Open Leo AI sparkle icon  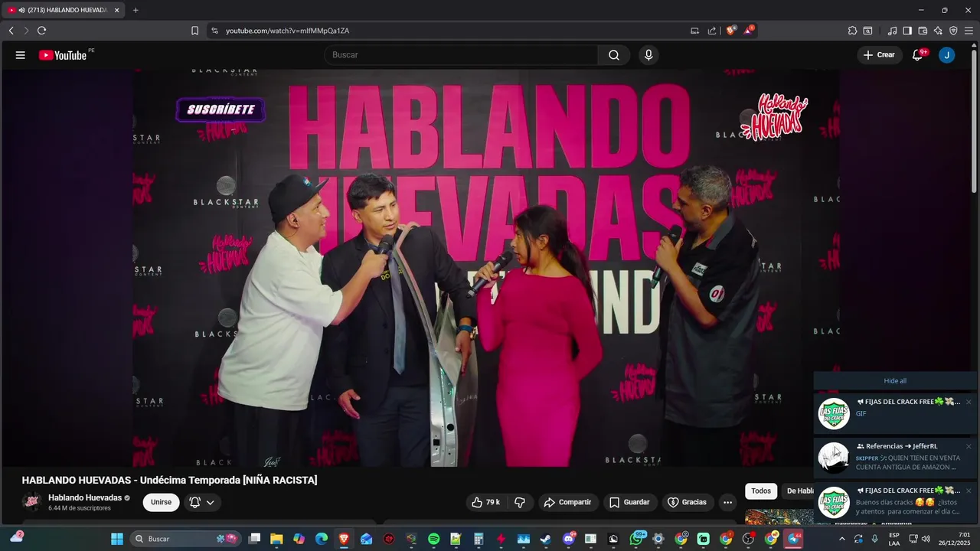point(938,31)
